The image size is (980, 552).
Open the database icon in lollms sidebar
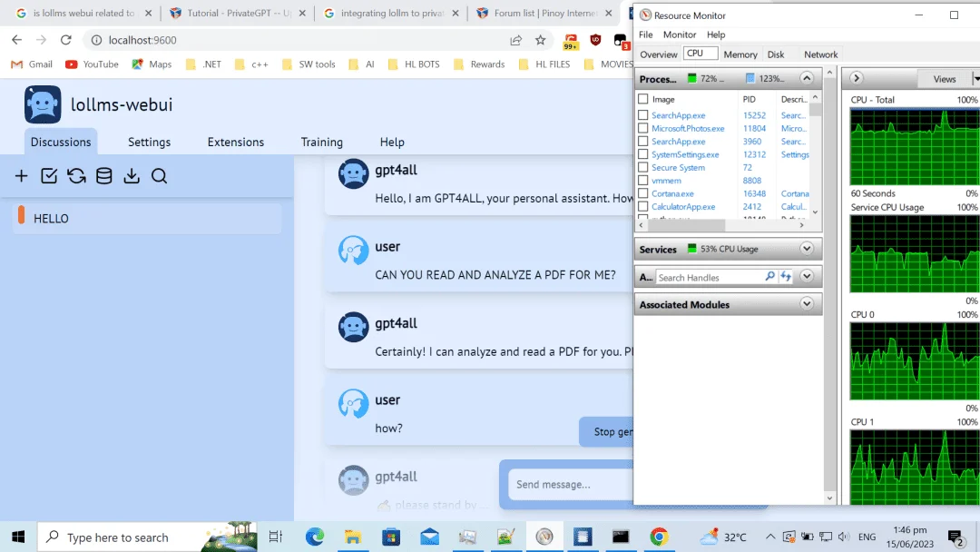103,176
